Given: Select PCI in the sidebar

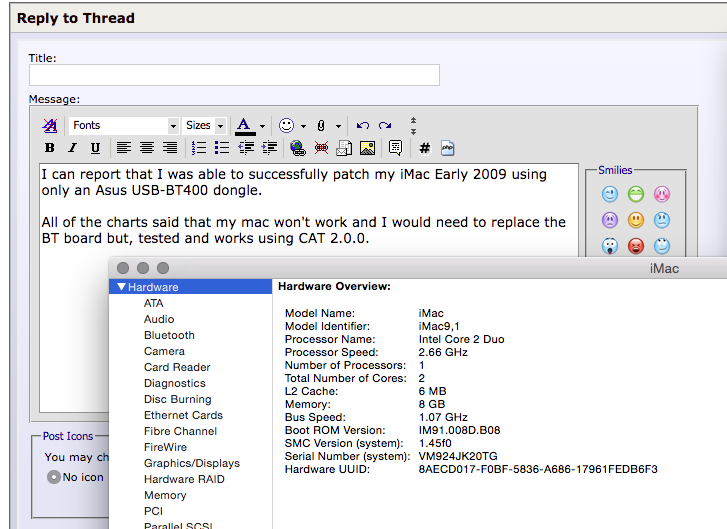Looking at the screenshot, I should (x=153, y=511).
